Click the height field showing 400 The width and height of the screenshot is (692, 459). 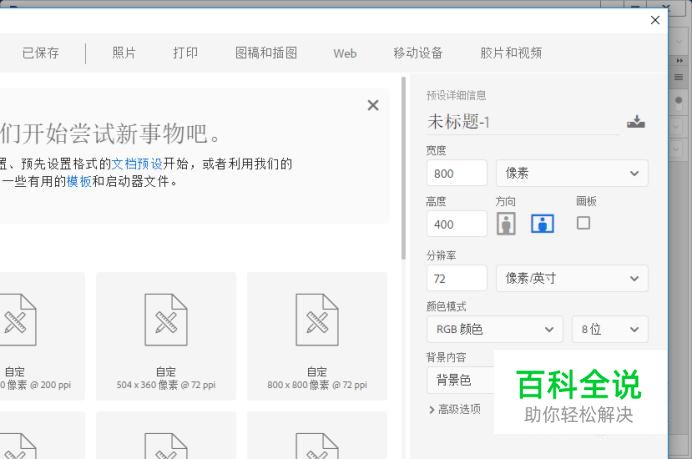[x=457, y=224]
